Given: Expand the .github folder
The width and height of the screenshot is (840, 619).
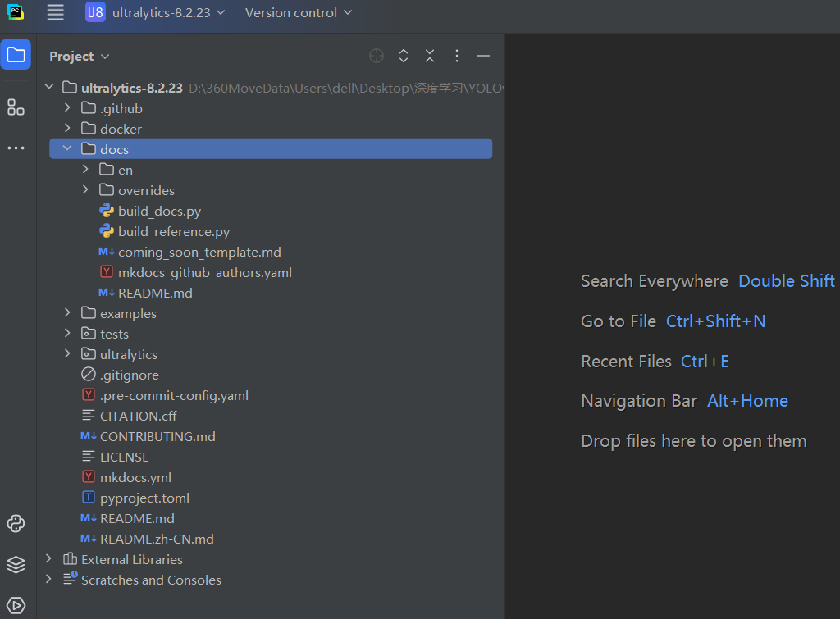Looking at the screenshot, I should click(x=67, y=107).
